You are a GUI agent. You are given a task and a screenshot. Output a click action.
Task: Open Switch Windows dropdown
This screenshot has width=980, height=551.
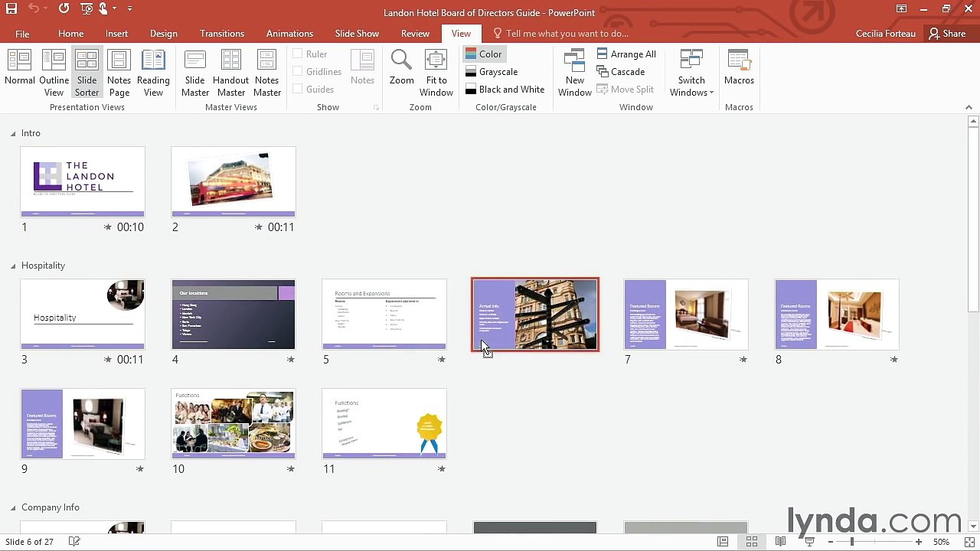[x=691, y=73]
